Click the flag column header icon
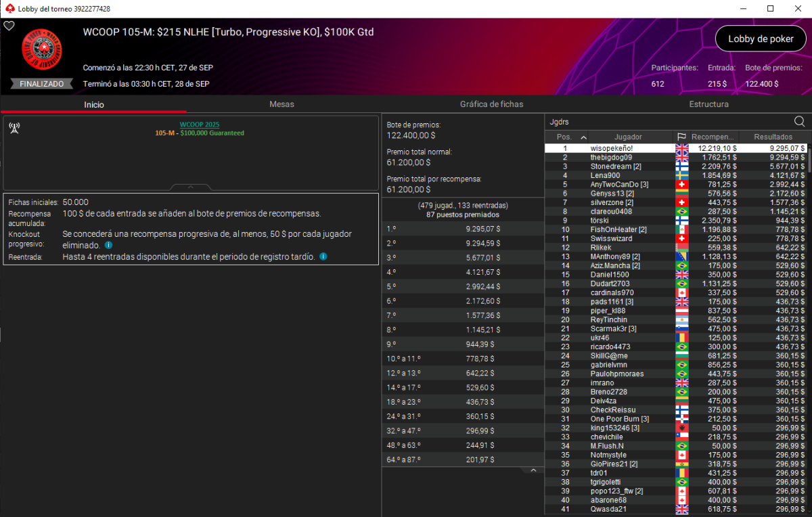This screenshot has width=812, height=517. [681, 137]
